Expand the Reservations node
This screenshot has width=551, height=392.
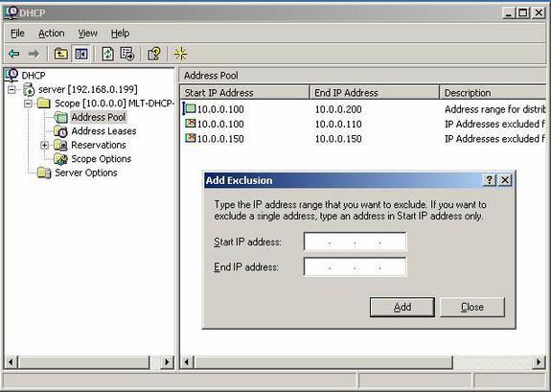45,145
